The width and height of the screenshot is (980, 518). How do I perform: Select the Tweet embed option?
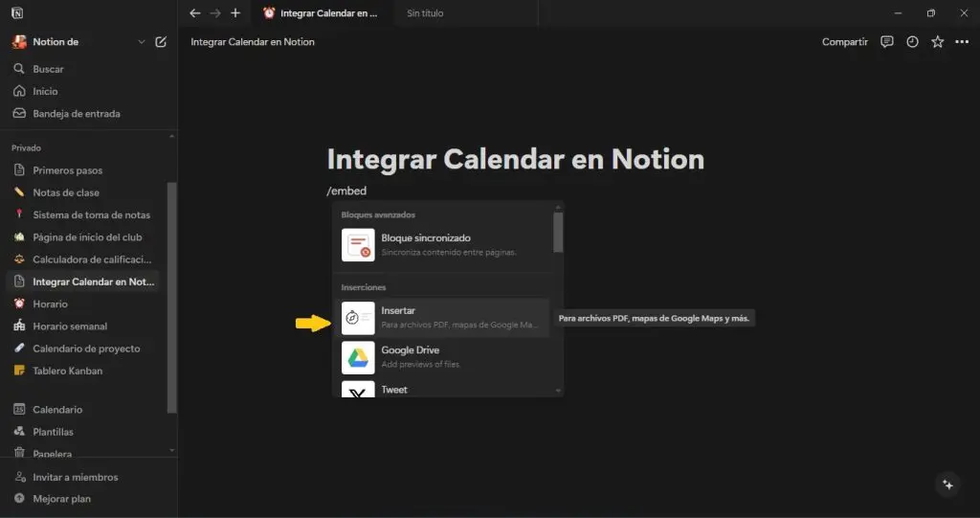[441, 388]
